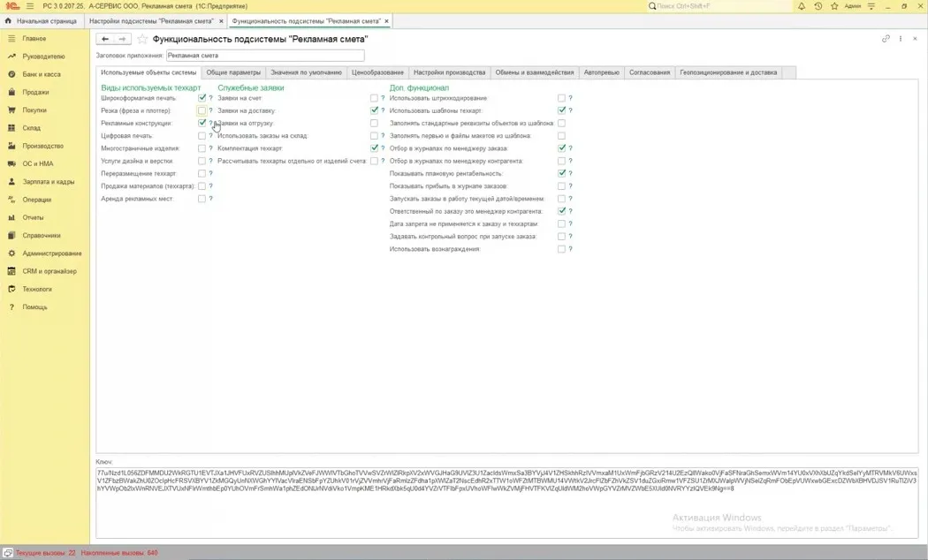Click the Текущие вызовы: 22 status indicator
This screenshot has height=560, width=928.
(46, 554)
